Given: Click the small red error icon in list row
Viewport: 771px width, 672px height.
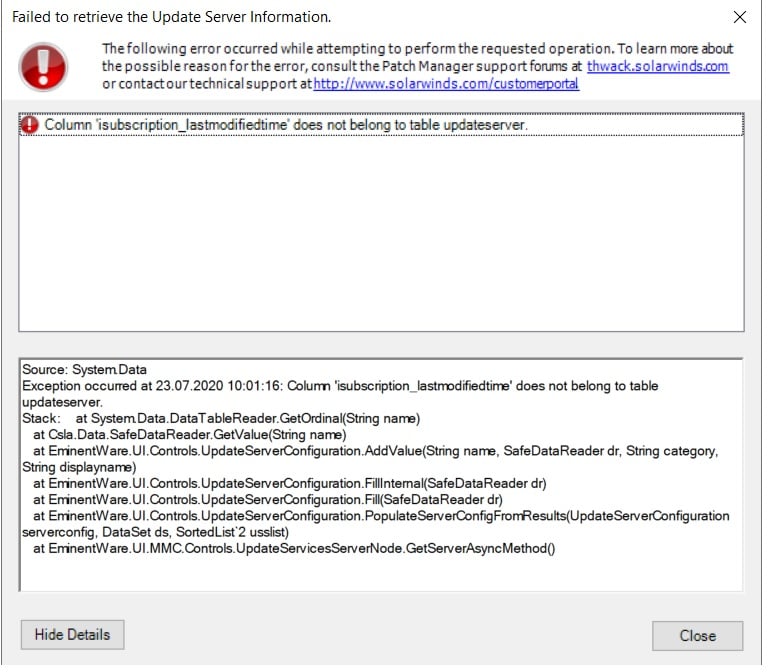Looking at the screenshot, I should (x=30, y=125).
